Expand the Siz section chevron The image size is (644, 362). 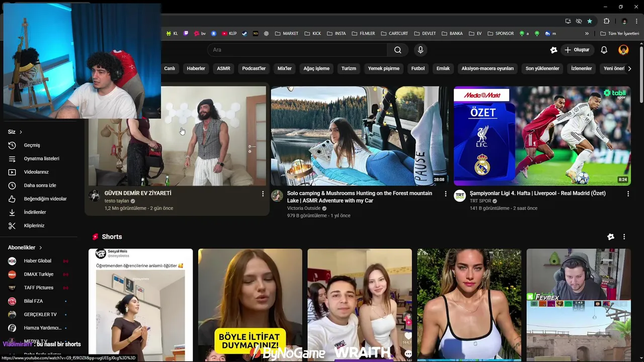(x=21, y=132)
